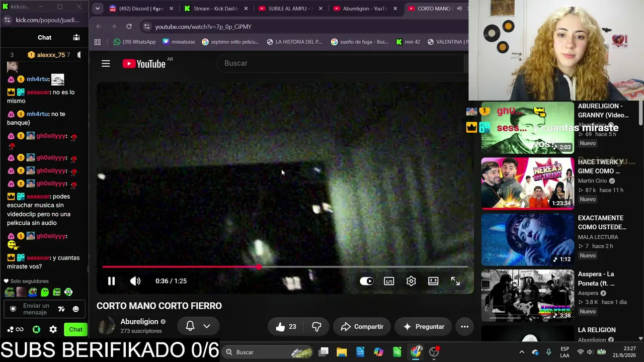The height and width of the screenshot is (362, 644).
Task: Open Kick chat settings gear
Action: (53, 330)
